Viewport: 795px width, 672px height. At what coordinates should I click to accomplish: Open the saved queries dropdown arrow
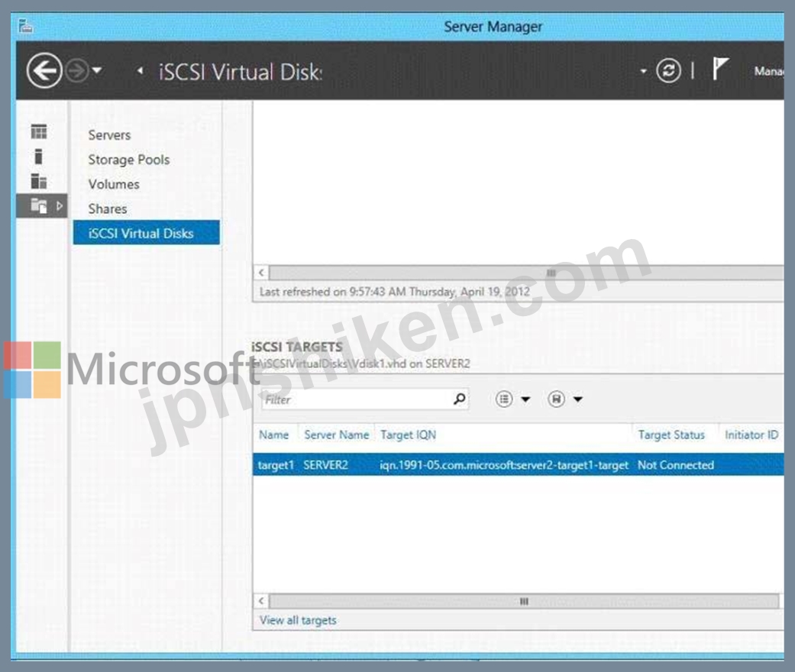point(578,399)
